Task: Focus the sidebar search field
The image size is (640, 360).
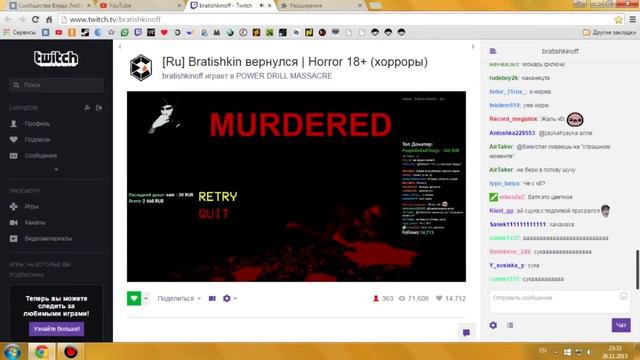Action: 56,85
